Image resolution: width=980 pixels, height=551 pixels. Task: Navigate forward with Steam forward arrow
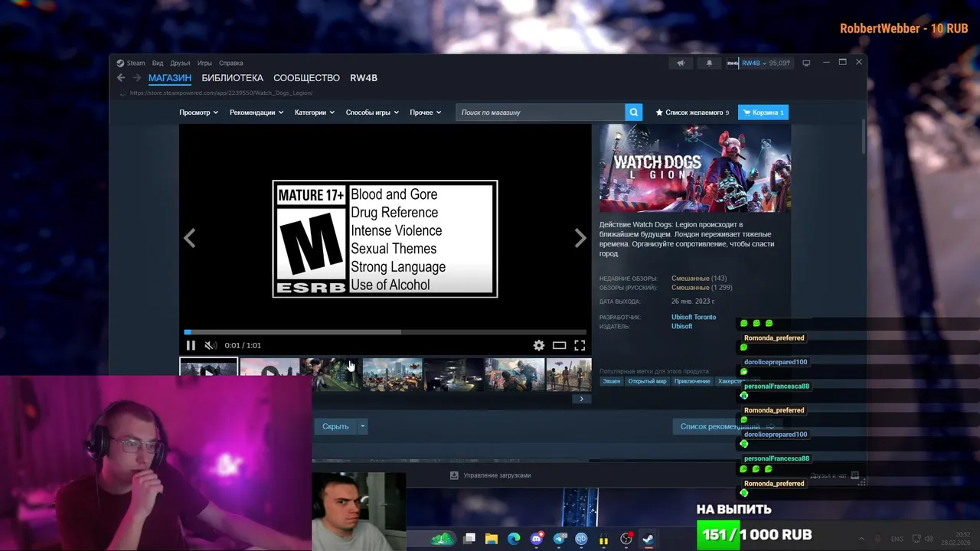coord(137,78)
